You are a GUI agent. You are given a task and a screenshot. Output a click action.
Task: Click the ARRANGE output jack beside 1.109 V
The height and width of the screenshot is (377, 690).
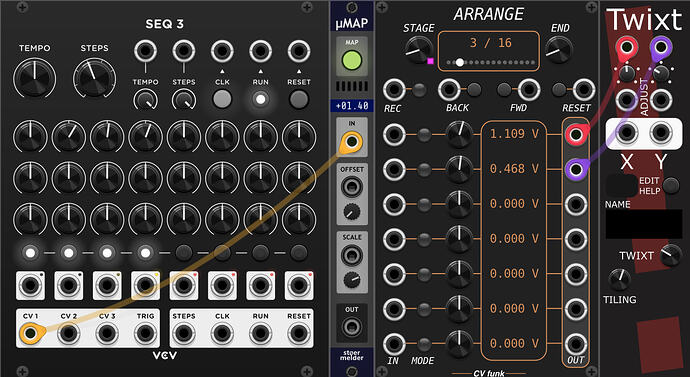point(576,134)
